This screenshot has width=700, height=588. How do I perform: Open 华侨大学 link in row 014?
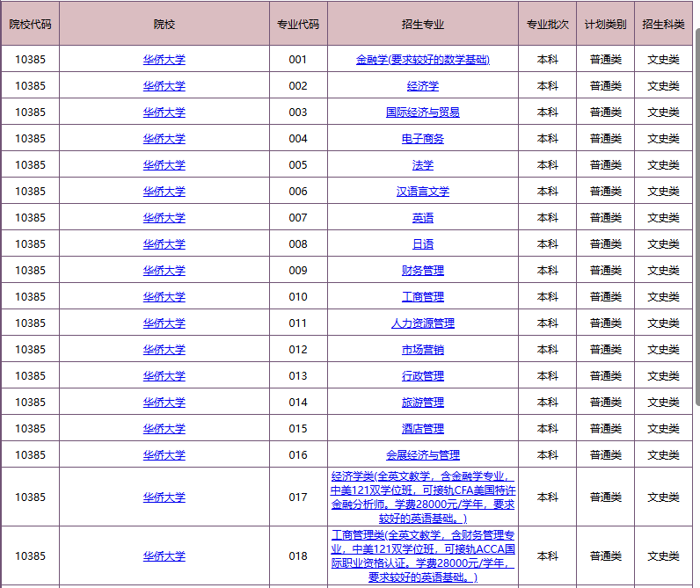[x=164, y=402]
